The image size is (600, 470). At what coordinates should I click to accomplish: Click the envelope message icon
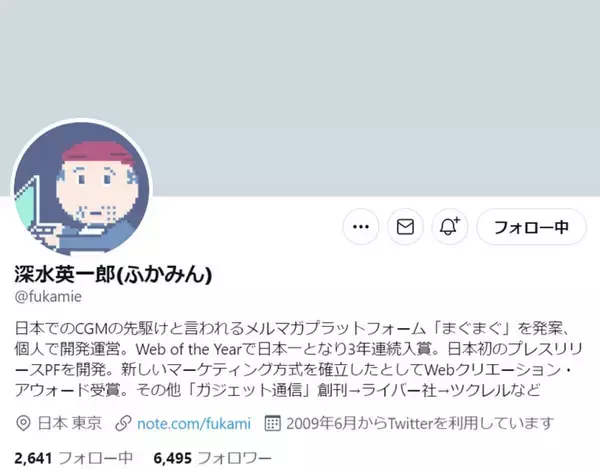(x=405, y=227)
